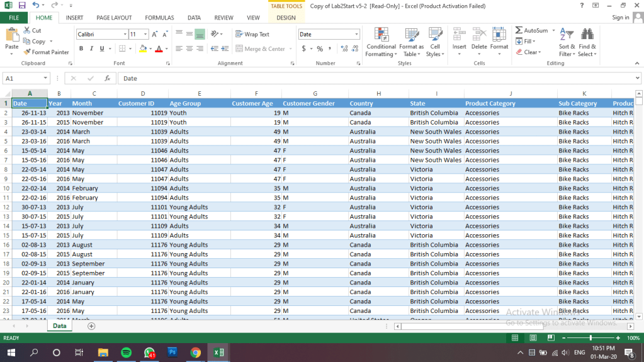Click the Merge & Center icon
Image resolution: width=644 pixels, height=362 pixels.
239,48
